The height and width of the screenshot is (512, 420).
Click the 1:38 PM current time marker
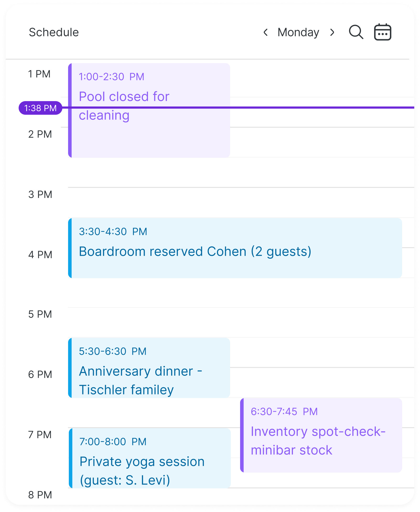pos(40,108)
